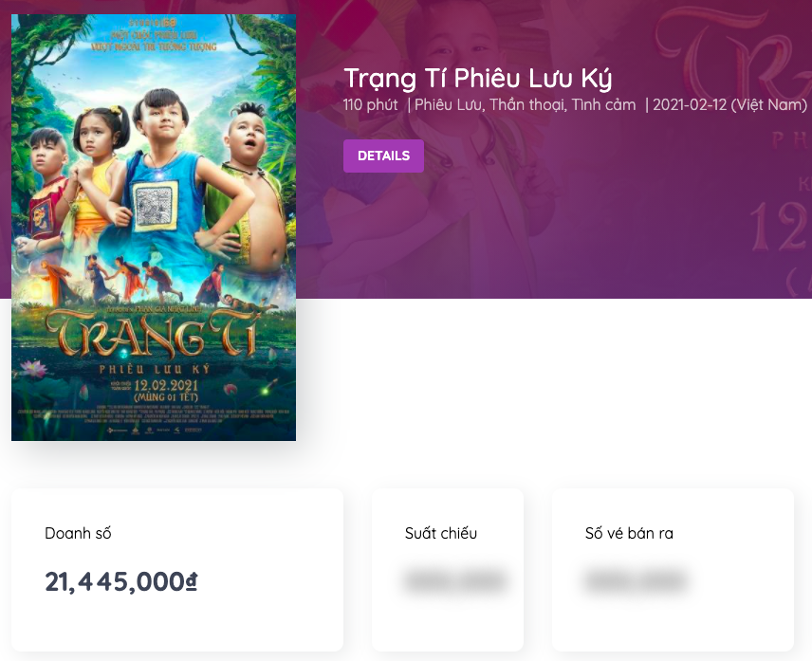Click the 2021-02-12 (Việt Nam) release date
Viewport: 812px width, 661px height.
(729, 105)
